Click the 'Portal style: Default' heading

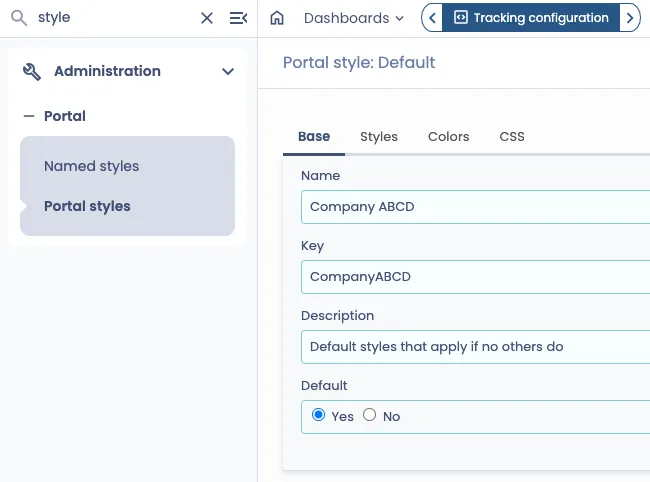click(359, 63)
